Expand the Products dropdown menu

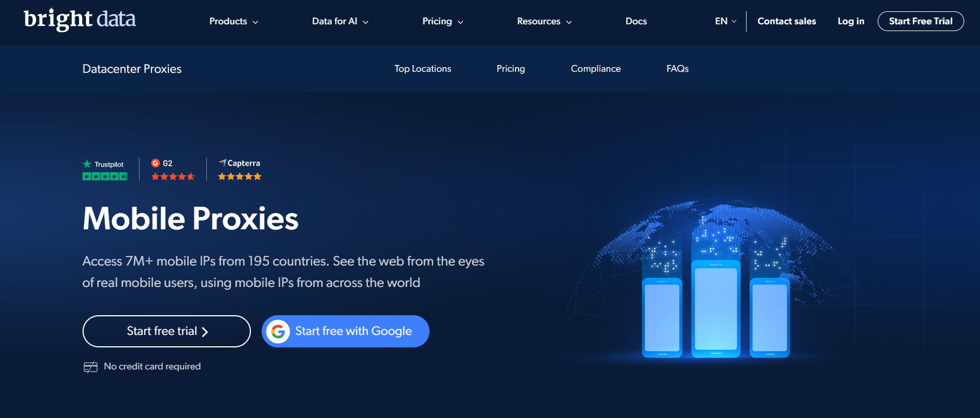[x=234, y=21]
